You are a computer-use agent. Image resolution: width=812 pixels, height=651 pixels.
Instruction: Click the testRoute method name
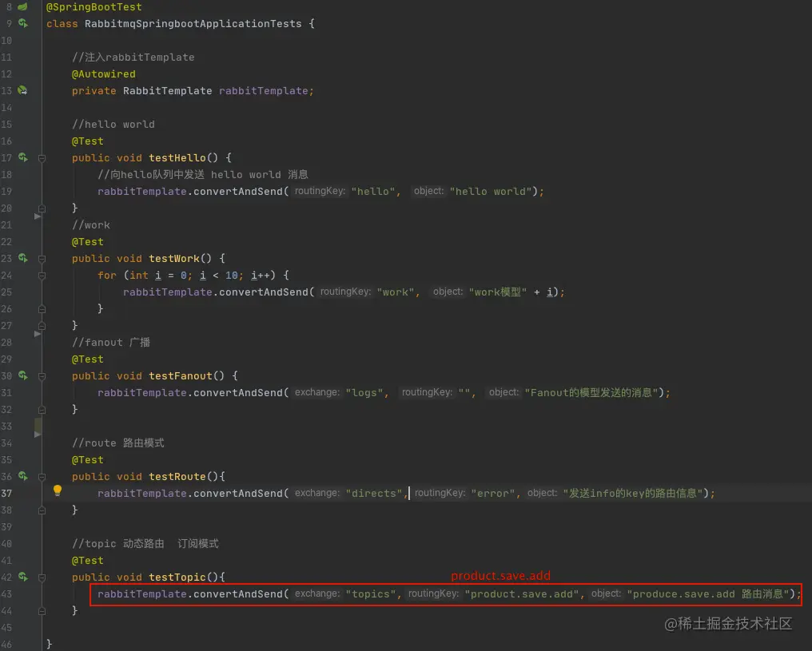(x=177, y=477)
